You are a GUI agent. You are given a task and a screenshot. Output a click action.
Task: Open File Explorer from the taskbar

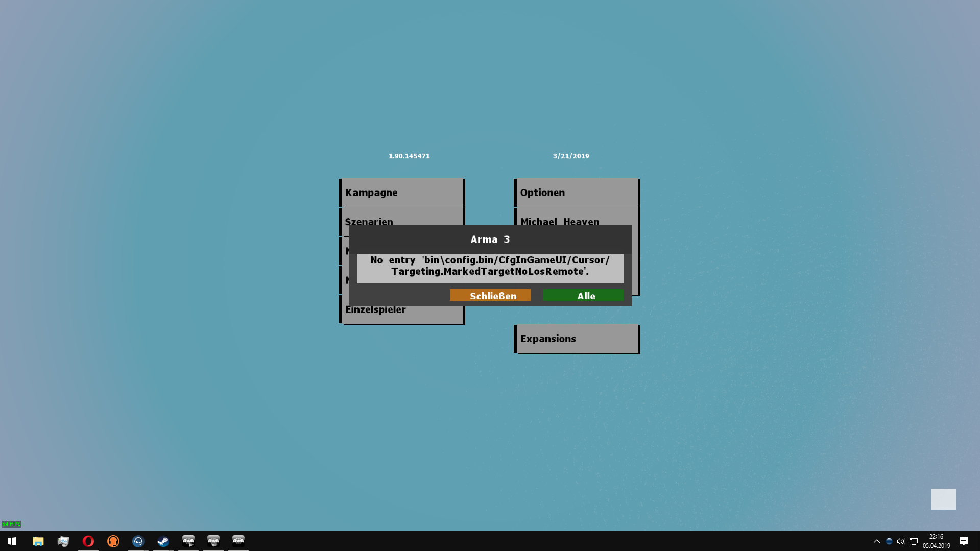tap(38, 541)
